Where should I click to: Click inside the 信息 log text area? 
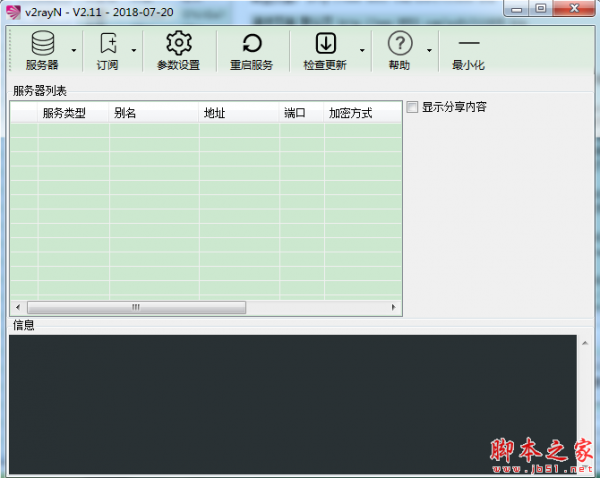(293, 405)
